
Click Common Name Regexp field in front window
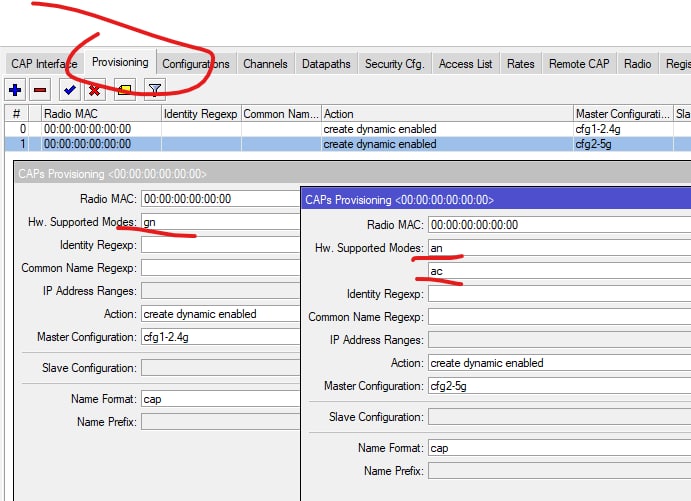tap(559, 316)
